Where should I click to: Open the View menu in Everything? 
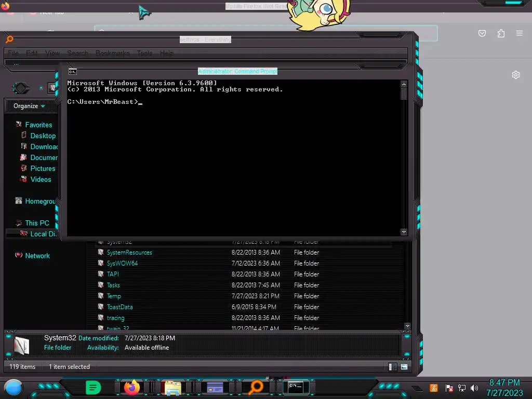click(x=52, y=54)
